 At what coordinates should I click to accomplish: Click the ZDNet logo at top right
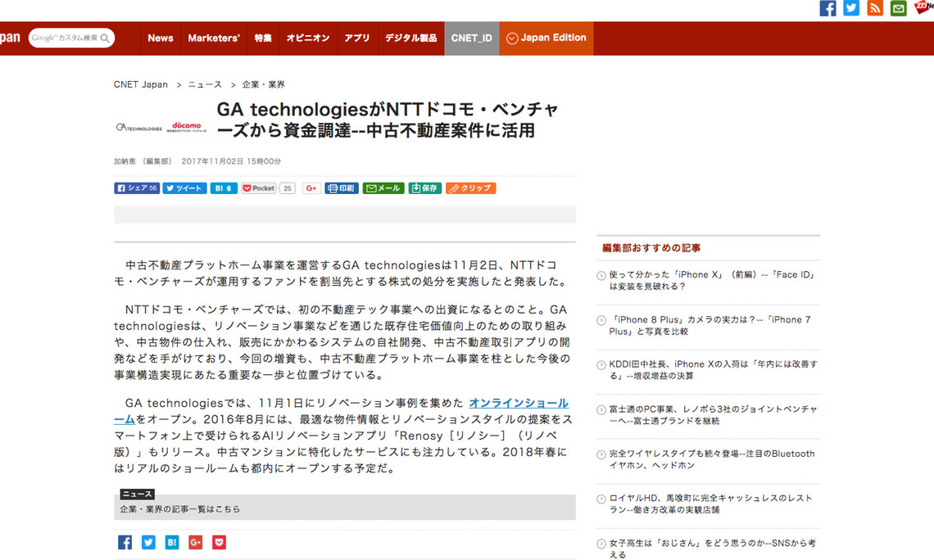click(923, 8)
